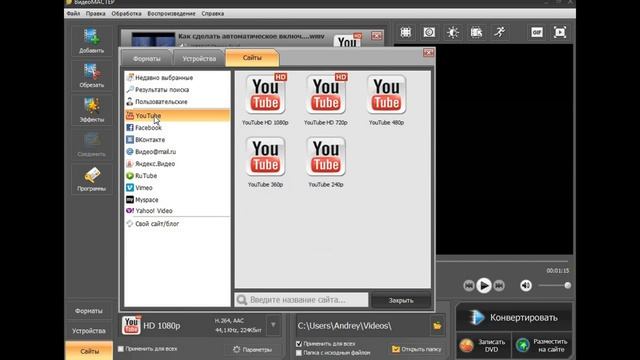Select ВКонтакте in the site list

pyautogui.click(x=177, y=140)
